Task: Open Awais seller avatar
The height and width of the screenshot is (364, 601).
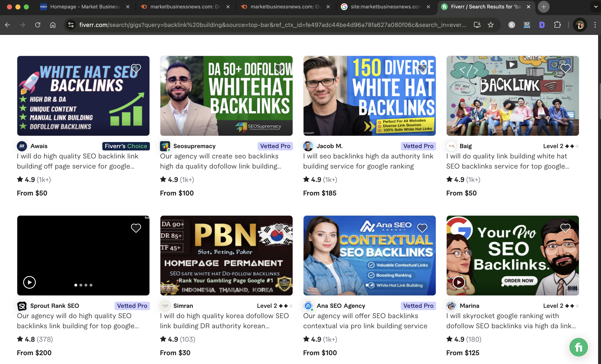Action: click(22, 146)
